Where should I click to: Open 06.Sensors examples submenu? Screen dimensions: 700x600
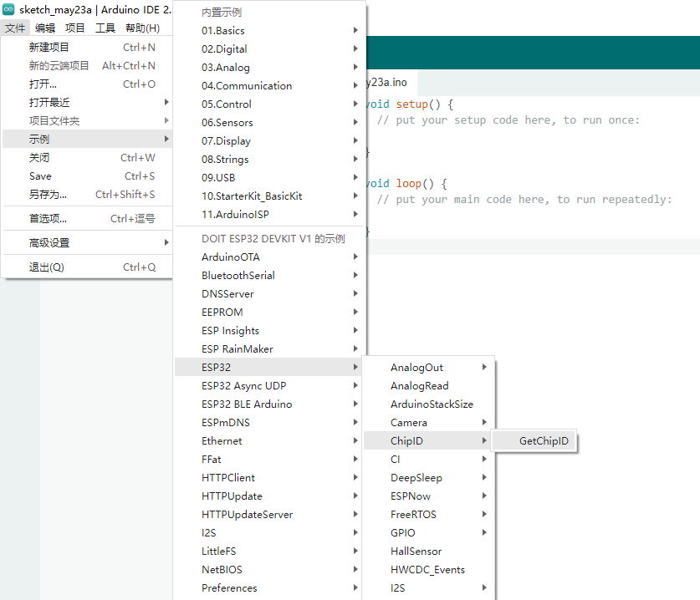[x=269, y=122]
